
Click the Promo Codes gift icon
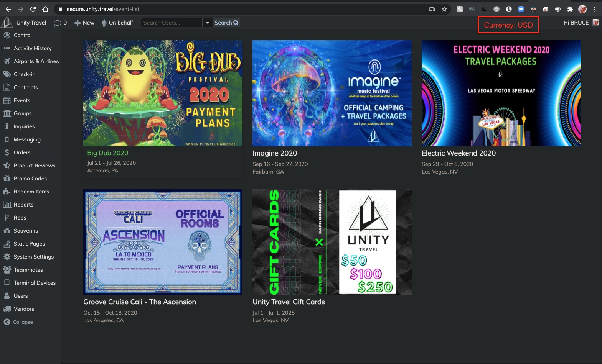point(7,179)
